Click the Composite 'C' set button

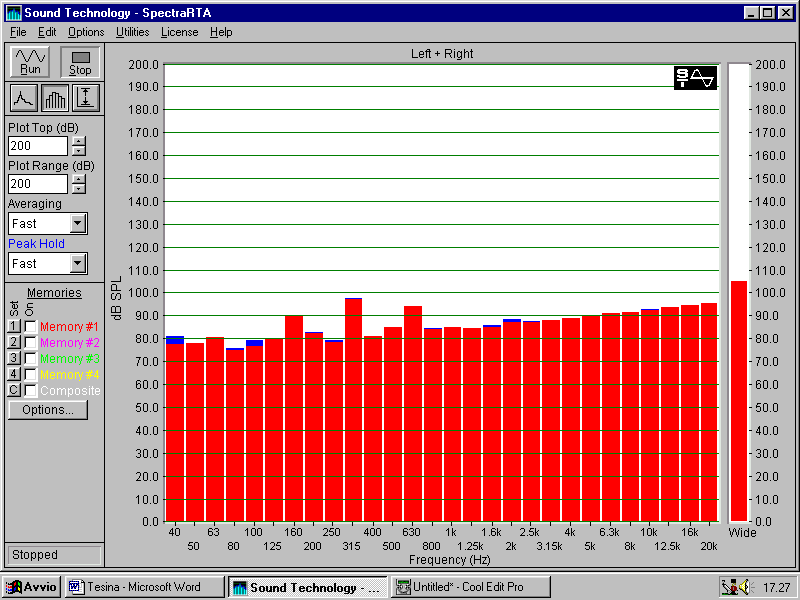pyautogui.click(x=14, y=390)
